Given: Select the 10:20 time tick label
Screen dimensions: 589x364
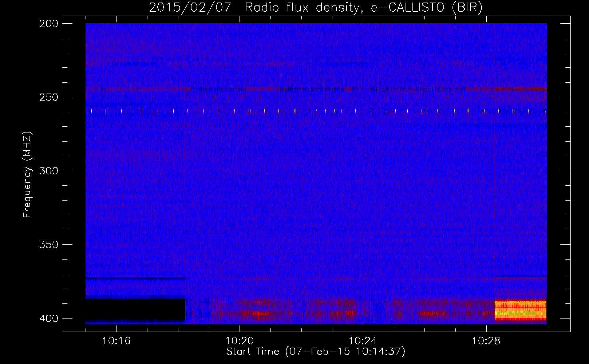Looking at the screenshot, I should pyautogui.click(x=240, y=341).
